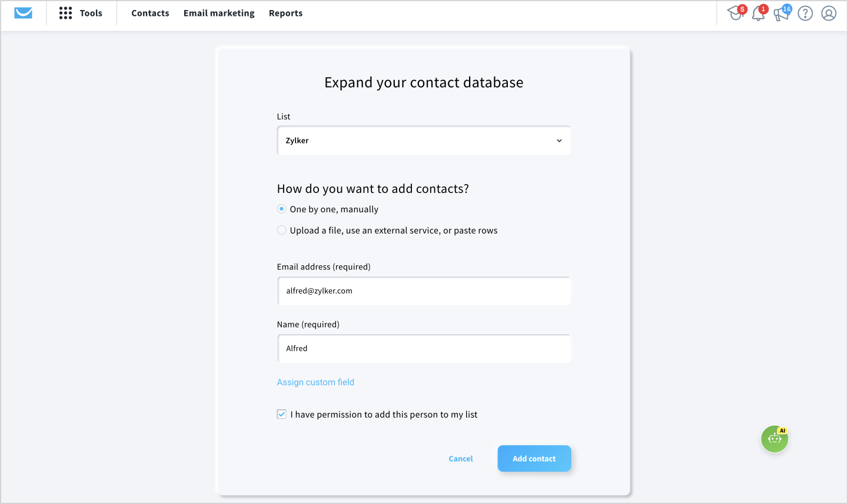This screenshot has width=848, height=504.
Task: Open the help question mark icon
Action: pos(805,13)
